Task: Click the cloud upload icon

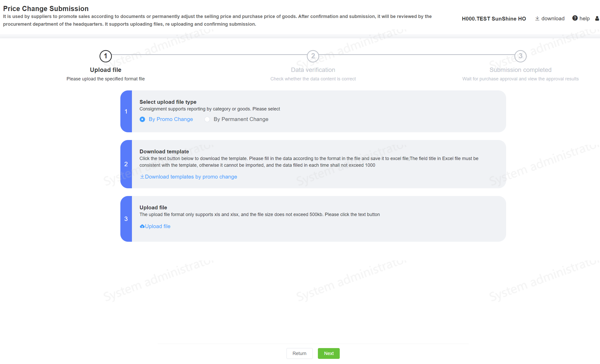Action: pos(142,226)
